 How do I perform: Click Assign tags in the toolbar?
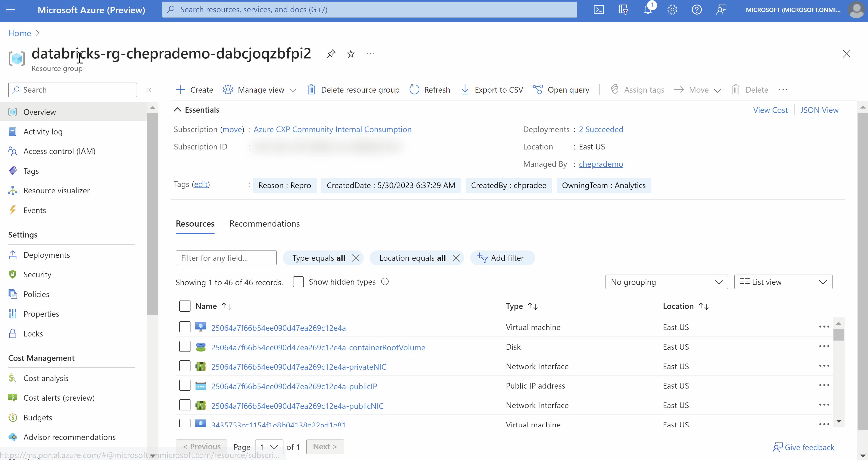[637, 90]
